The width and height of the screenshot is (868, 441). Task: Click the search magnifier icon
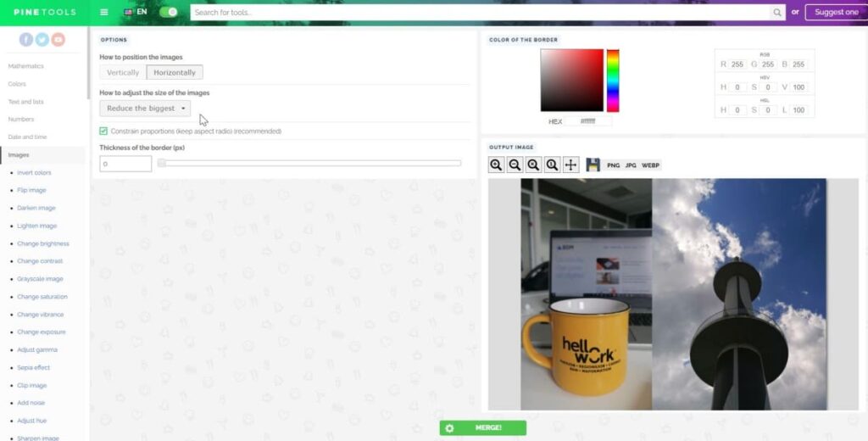777,12
